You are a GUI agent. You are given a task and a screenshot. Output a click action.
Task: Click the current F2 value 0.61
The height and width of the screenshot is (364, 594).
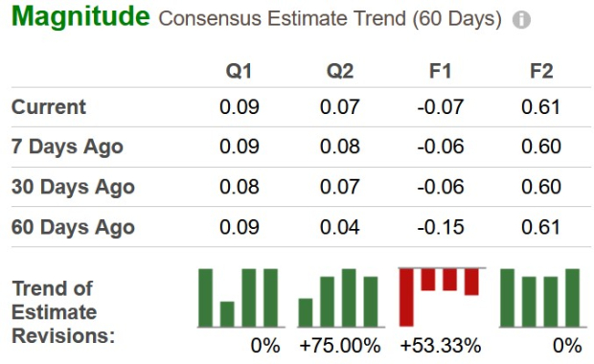tap(541, 107)
